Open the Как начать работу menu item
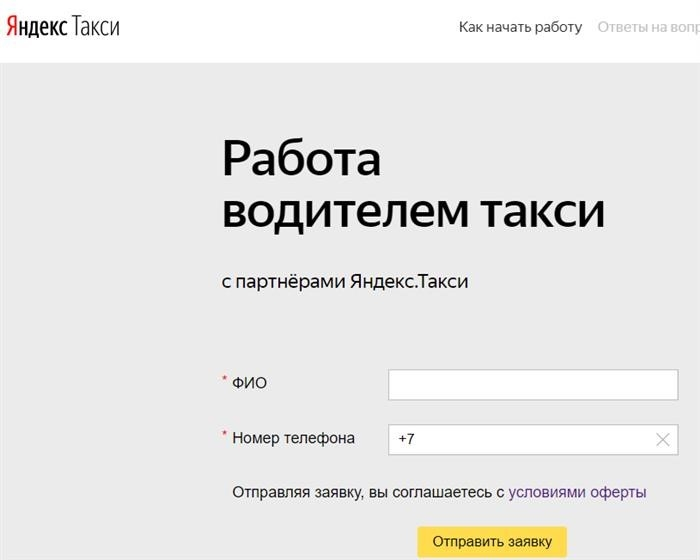Screen dimensions: 700x560 pos(520,27)
